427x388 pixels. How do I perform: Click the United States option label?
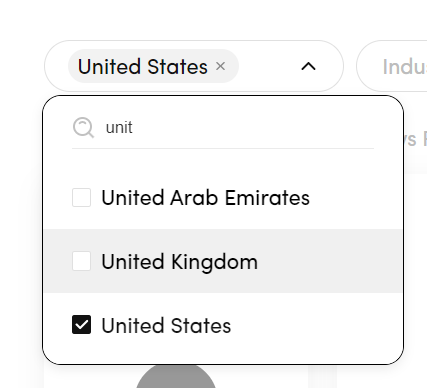tap(166, 325)
